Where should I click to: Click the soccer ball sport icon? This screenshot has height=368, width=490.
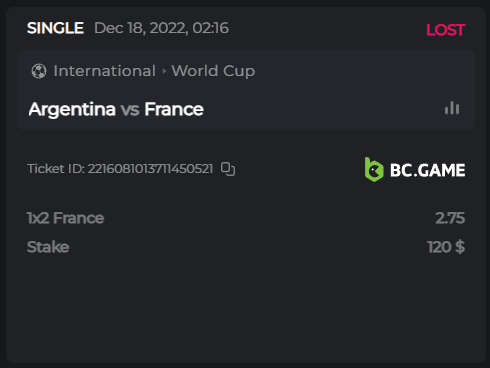coord(39,71)
